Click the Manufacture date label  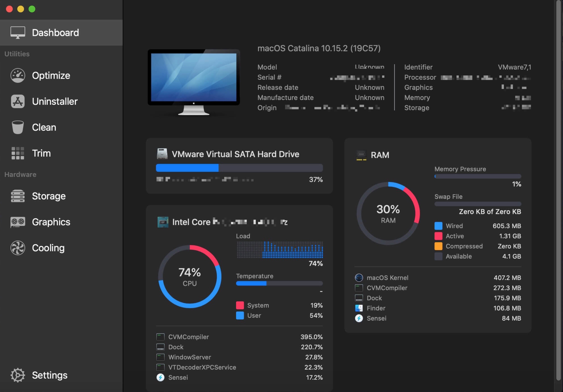[286, 98]
